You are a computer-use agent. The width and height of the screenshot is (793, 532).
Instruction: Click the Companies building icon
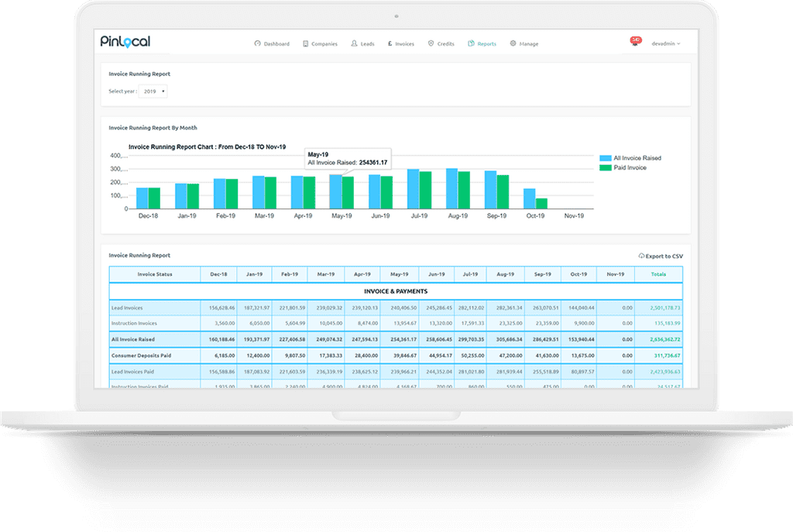306,44
